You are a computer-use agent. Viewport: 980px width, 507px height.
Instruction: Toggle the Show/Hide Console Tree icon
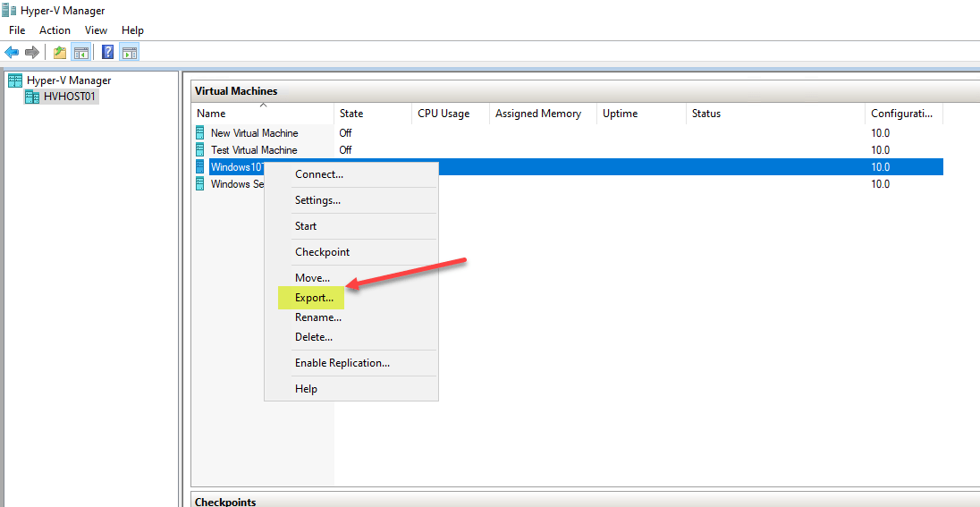[81, 53]
